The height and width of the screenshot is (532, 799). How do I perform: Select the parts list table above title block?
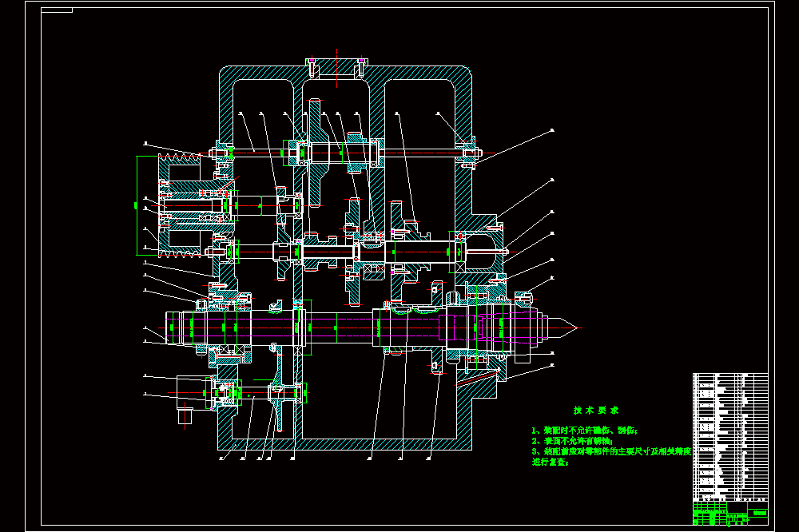click(x=730, y=437)
